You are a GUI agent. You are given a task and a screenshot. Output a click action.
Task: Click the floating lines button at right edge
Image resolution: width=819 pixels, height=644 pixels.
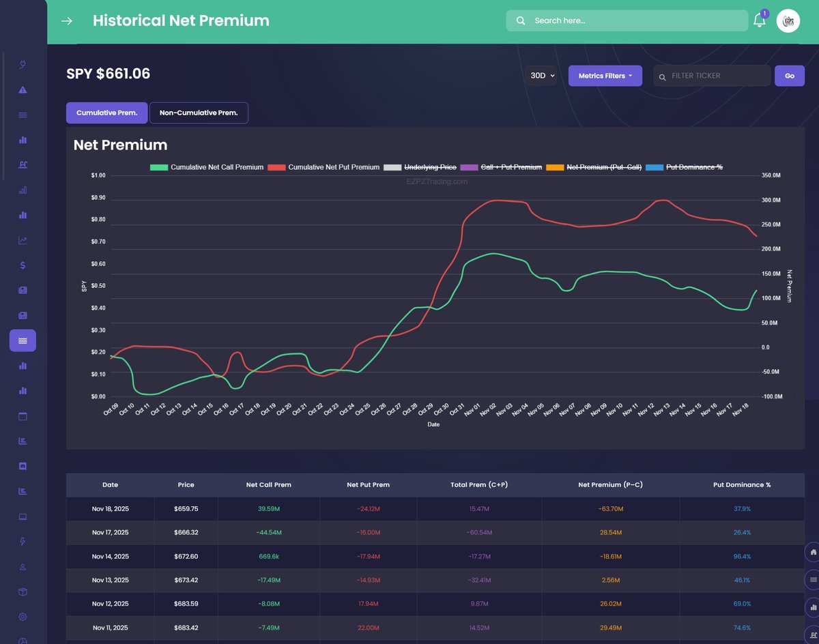tap(813, 580)
